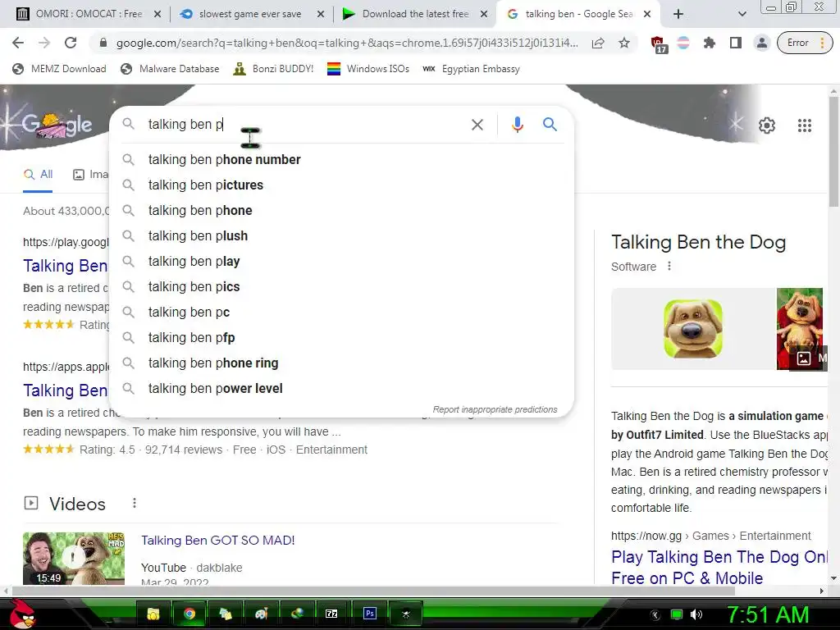Expand the tab search chevron
This screenshot has width=840, height=630.
(742, 14)
